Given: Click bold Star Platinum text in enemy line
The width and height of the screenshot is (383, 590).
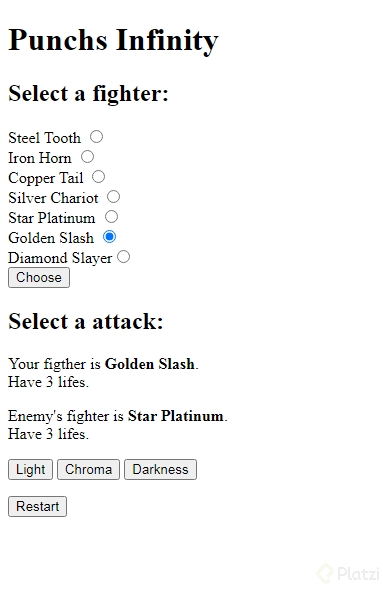Looking at the screenshot, I should tap(176, 416).
